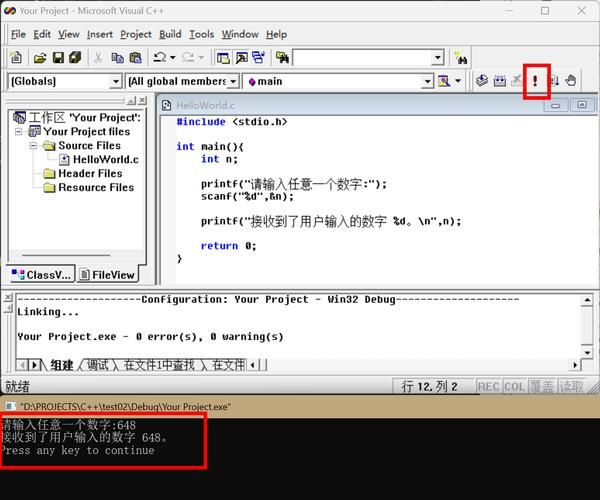Open the Build menu
The width and height of the screenshot is (600, 500).
pyautogui.click(x=170, y=34)
